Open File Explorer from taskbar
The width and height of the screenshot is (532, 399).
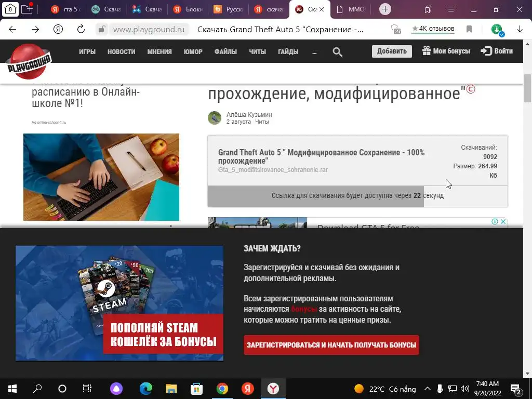click(171, 389)
